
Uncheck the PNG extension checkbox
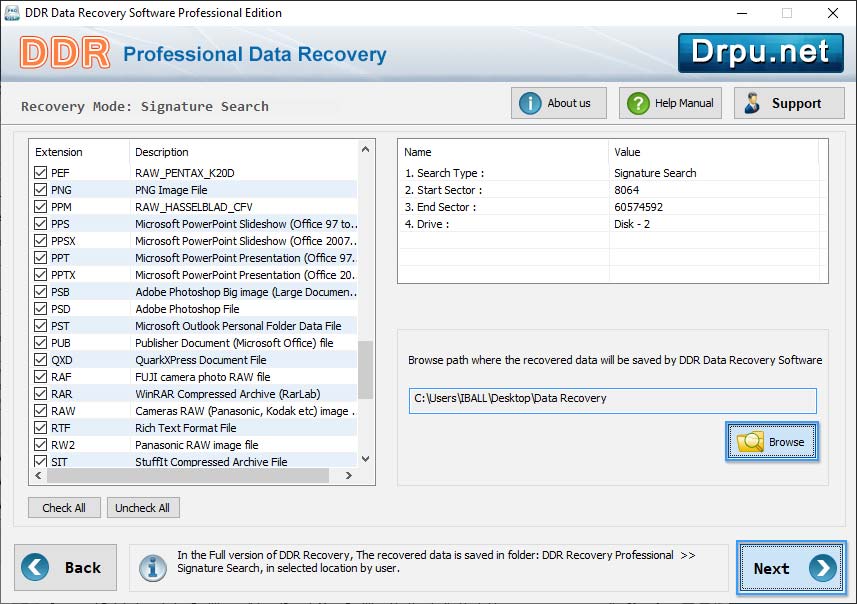tap(40, 190)
